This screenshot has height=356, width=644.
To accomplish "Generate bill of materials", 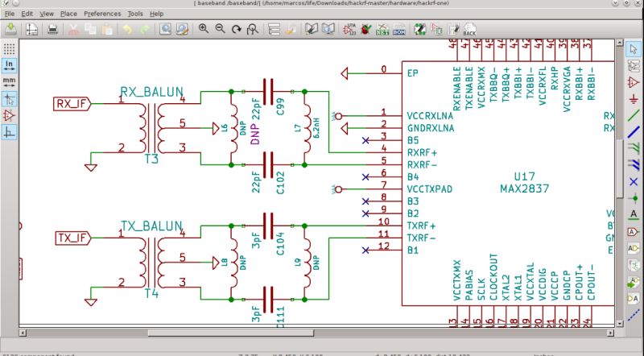I will (398, 29).
